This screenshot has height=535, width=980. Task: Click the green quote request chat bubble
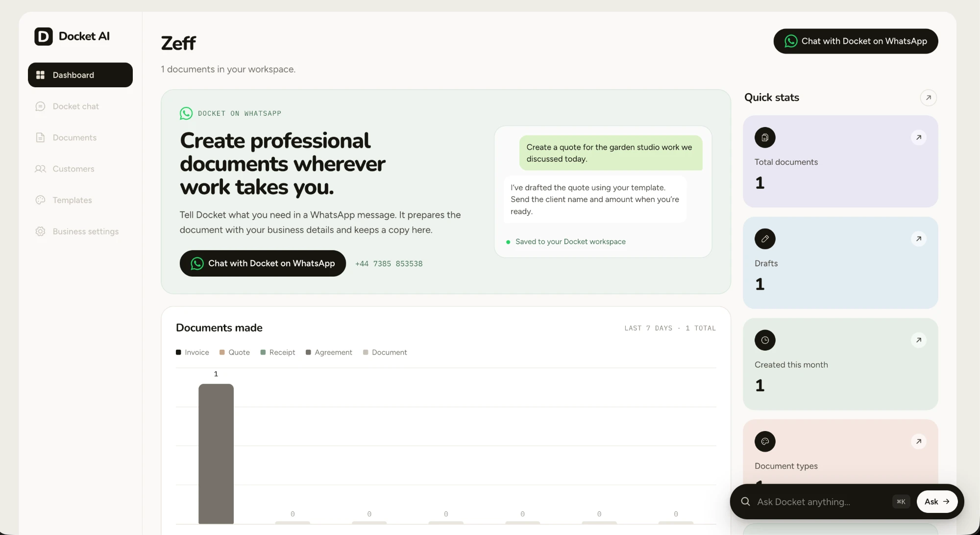click(611, 153)
